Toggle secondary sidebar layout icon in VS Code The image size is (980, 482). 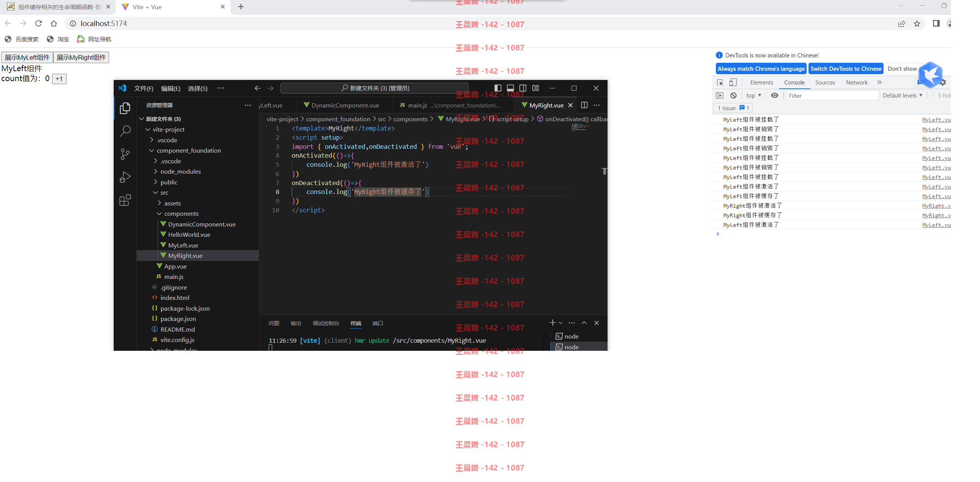coord(523,88)
